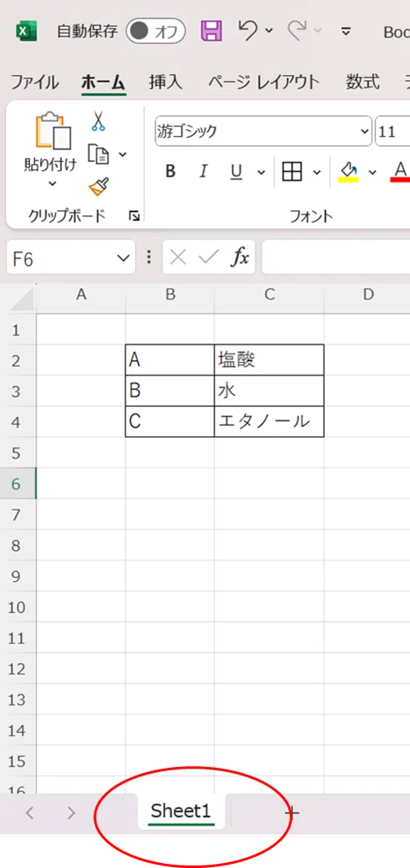Click the Insert Function fx icon
The image size is (410, 868).
tap(240, 257)
